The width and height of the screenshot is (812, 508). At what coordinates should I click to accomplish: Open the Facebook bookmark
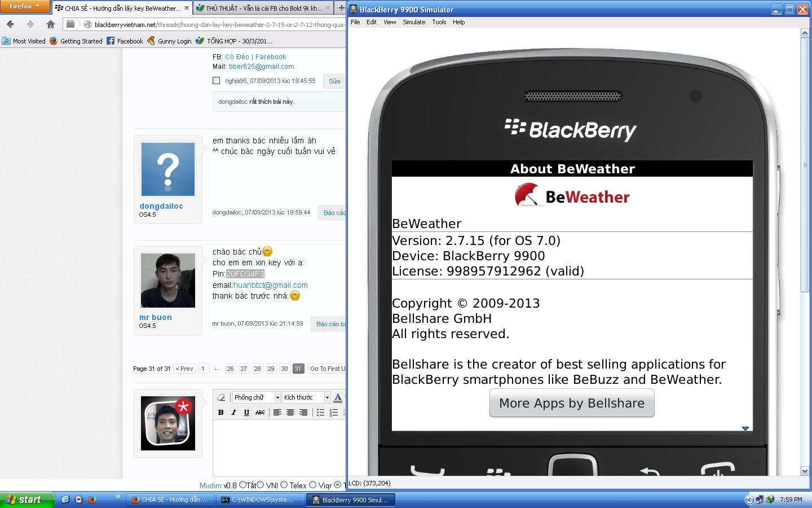click(x=125, y=41)
